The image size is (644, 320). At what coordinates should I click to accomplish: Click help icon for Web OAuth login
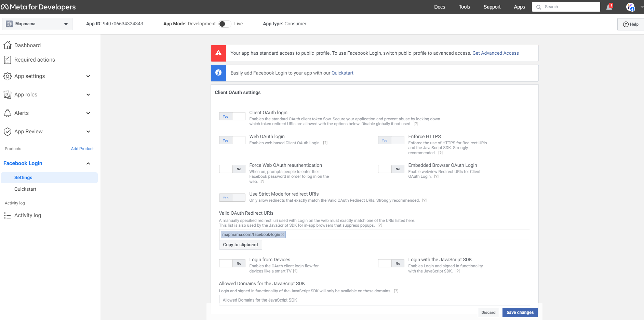pyautogui.click(x=325, y=143)
